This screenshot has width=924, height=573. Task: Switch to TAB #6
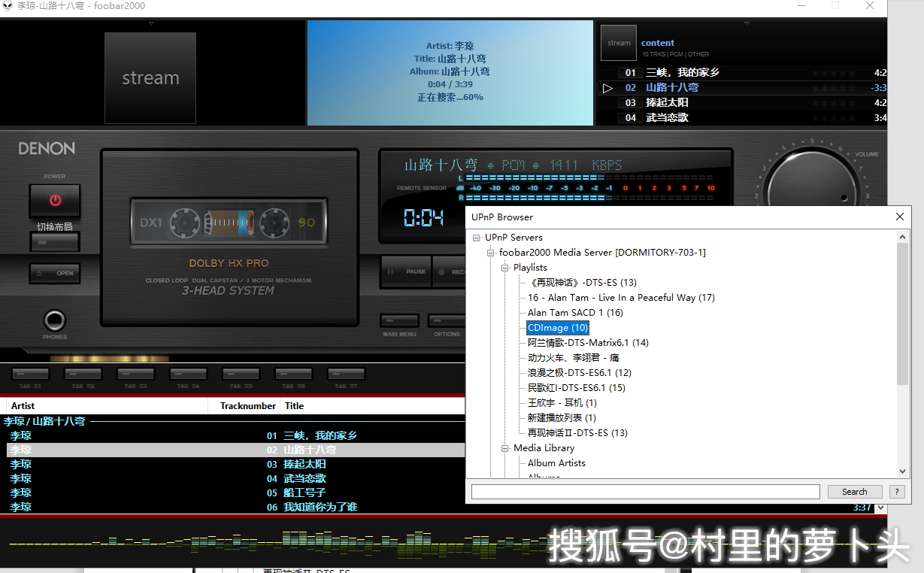tap(294, 374)
